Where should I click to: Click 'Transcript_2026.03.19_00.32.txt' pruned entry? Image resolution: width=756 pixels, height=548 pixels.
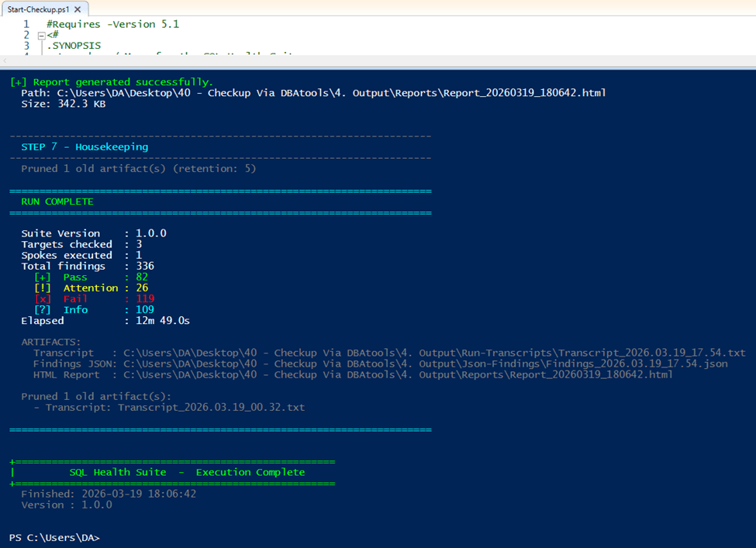pos(211,408)
